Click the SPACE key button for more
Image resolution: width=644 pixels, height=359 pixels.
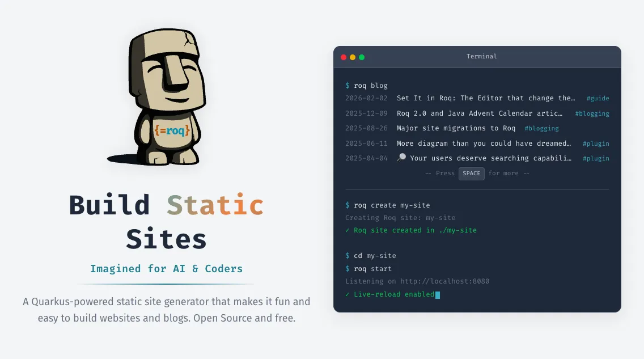coord(472,174)
